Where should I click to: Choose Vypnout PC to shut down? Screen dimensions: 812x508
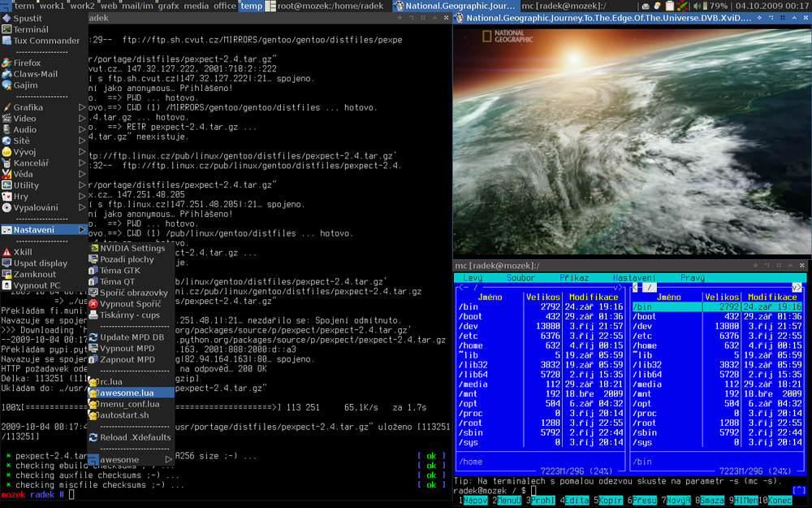[x=37, y=285]
